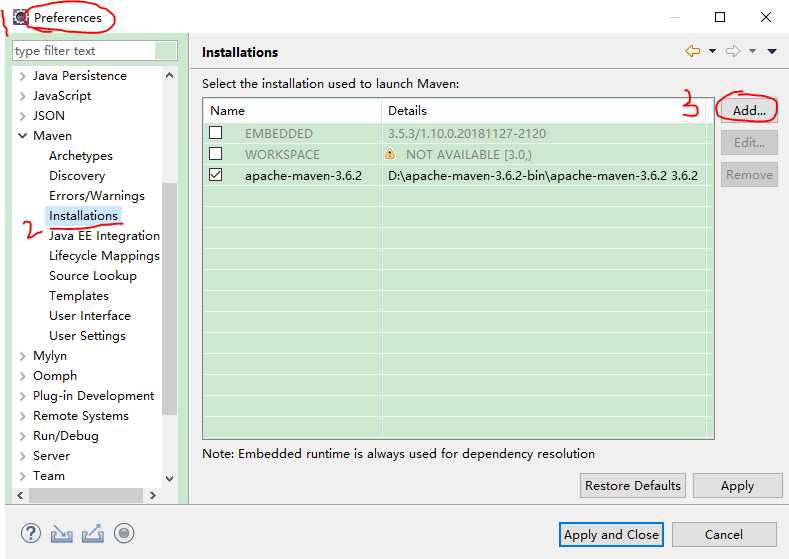
Task: Click the D:\apache-maven-3.6.2-bin details cell
Action: pyautogui.click(x=543, y=176)
